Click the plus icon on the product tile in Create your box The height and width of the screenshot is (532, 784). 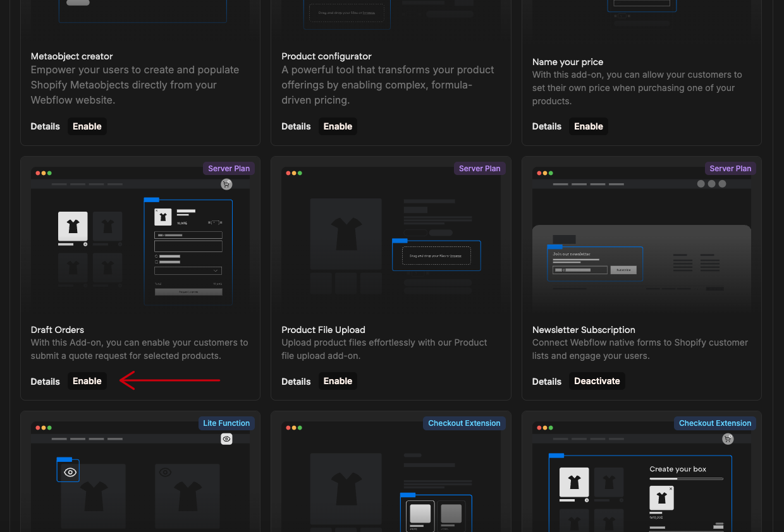pos(587,500)
